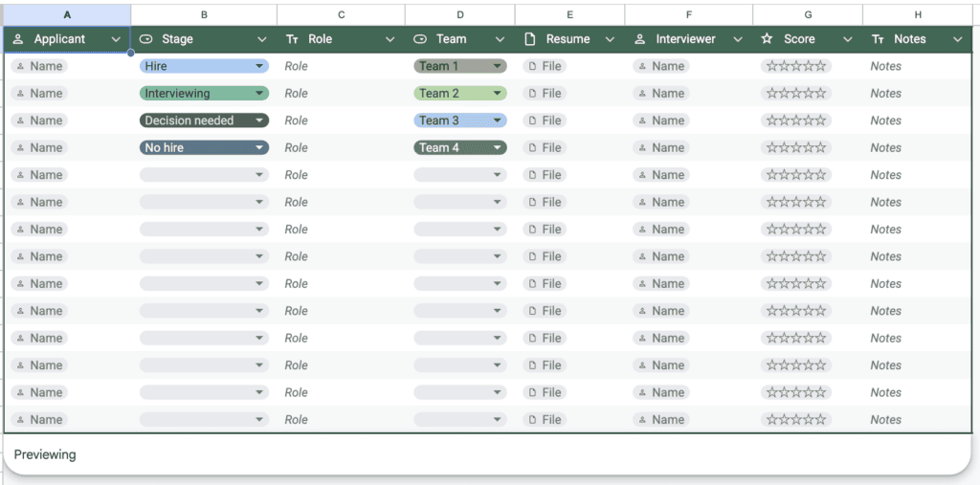Open the Hire stage dropdown chip

205,66
